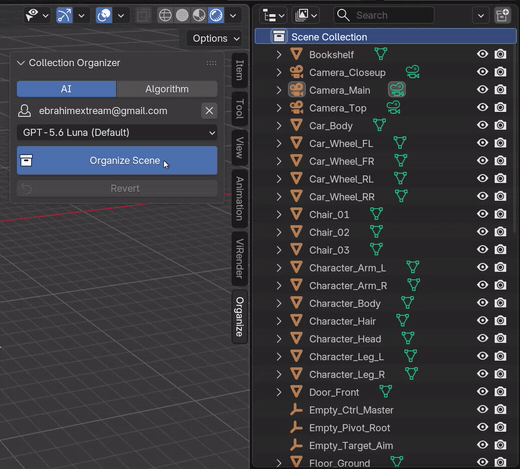The width and height of the screenshot is (520, 469).
Task: Toggle viewport overlays icon
Action: click(x=104, y=15)
